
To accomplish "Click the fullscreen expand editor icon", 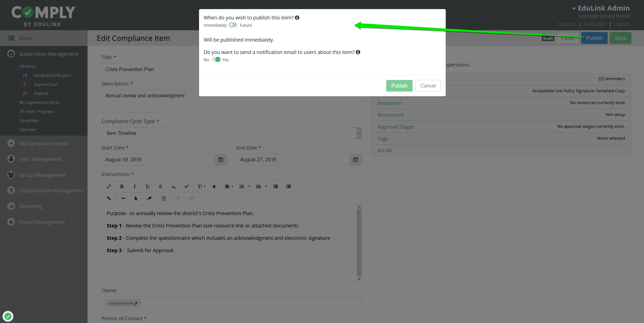I will [x=109, y=187].
